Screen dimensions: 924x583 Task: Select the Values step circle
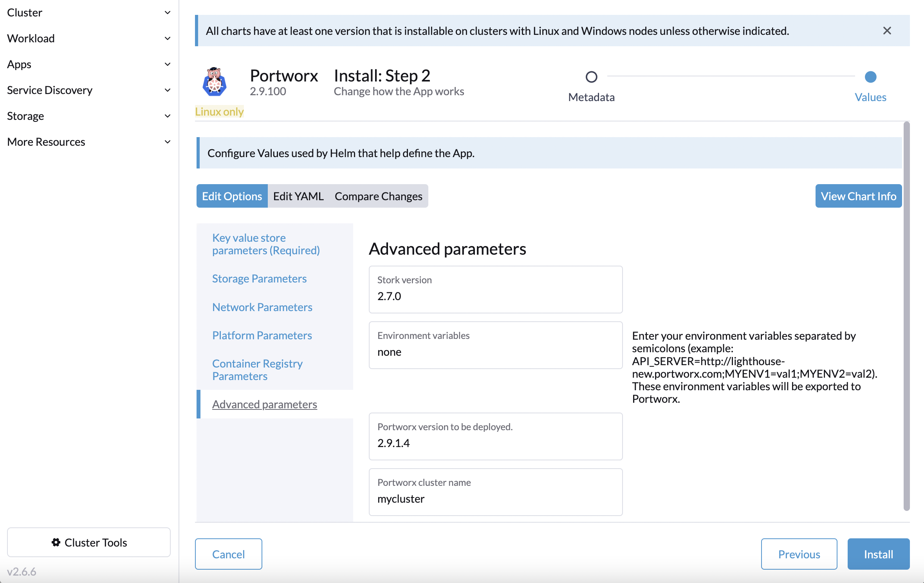(870, 77)
